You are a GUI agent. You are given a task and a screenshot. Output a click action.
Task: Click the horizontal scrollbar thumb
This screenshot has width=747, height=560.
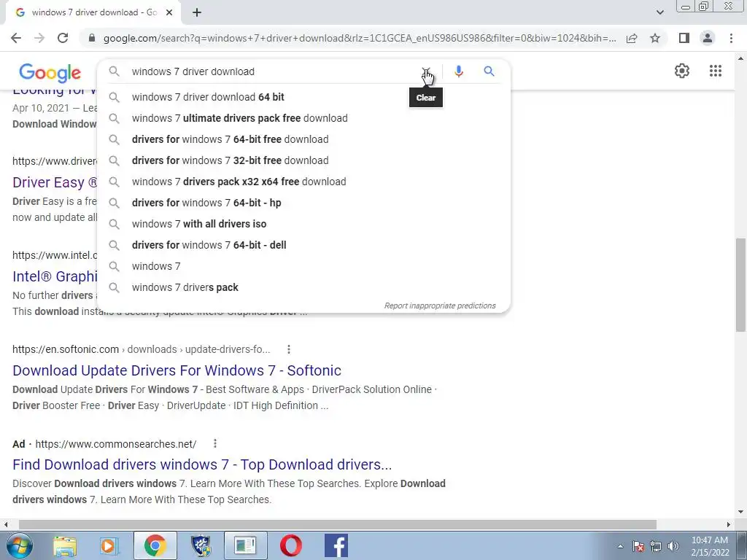[337, 524]
